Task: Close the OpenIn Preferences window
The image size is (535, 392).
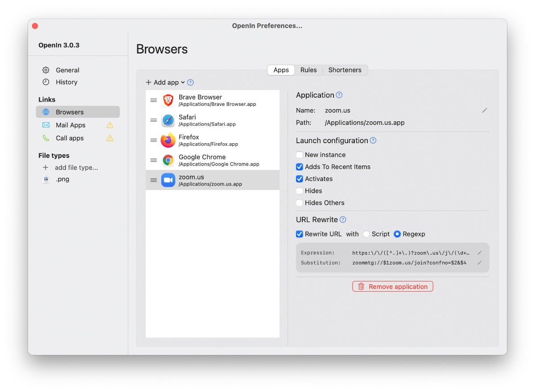Action: point(35,26)
